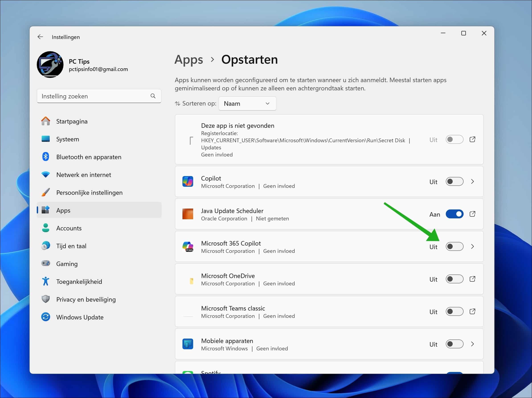532x398 pixels.
Task: Turn on the Microsoft OneDrive startup toggle
Action: 454,279
